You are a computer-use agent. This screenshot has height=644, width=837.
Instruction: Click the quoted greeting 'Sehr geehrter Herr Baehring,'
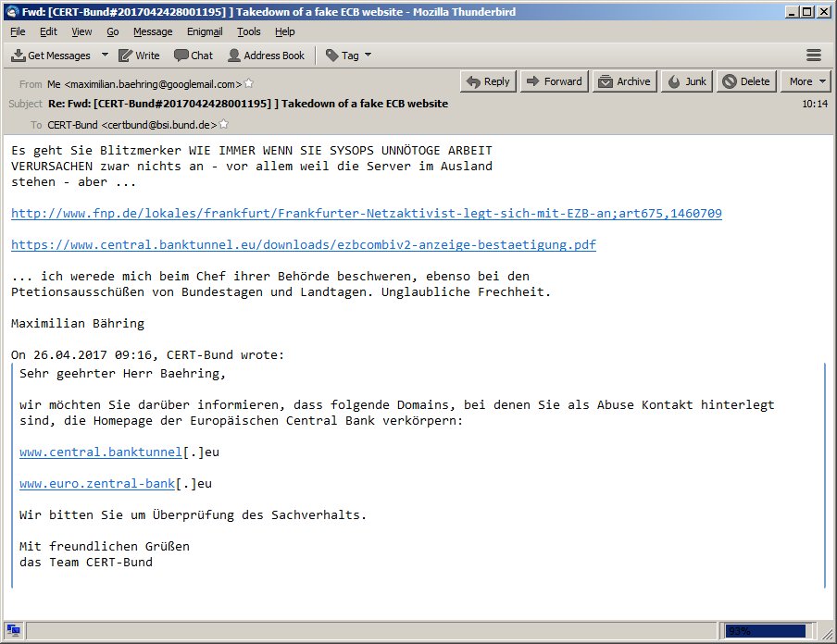(123, 374)
